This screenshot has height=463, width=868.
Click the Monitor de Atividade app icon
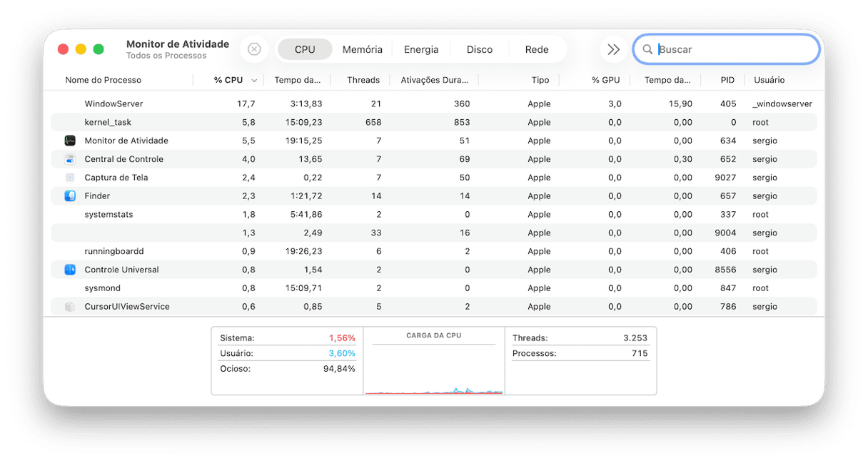70,141
